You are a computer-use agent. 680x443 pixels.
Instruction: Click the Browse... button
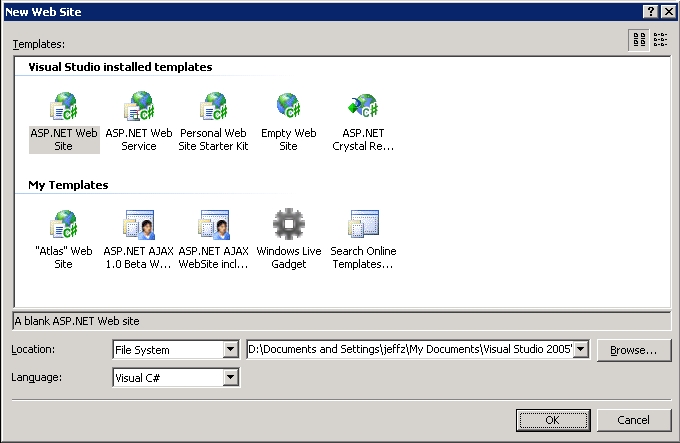(x=634, y=350)
